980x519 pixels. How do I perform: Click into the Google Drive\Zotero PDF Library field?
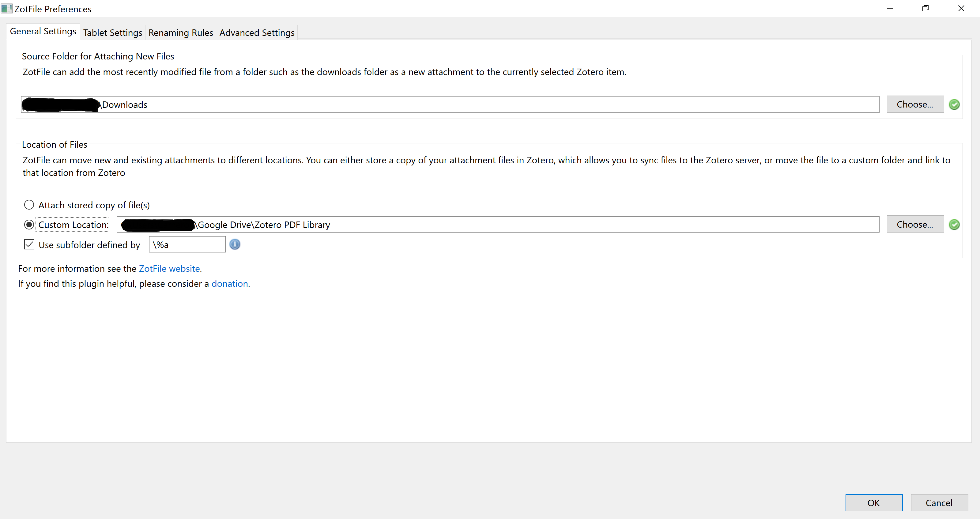pos(498,225)
